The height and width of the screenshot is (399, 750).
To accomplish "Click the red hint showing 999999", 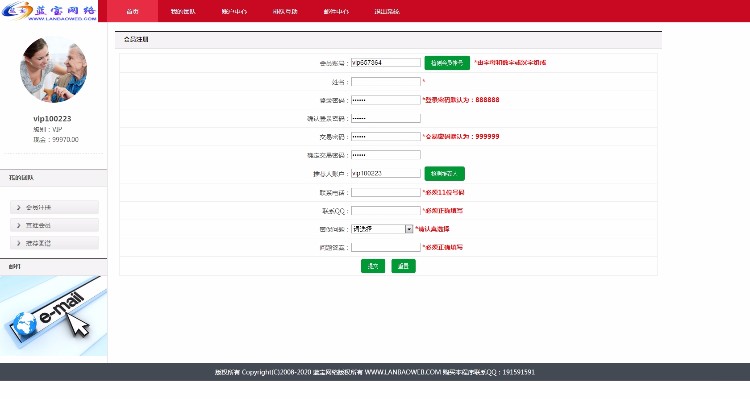I will click(x=461, y=137).
